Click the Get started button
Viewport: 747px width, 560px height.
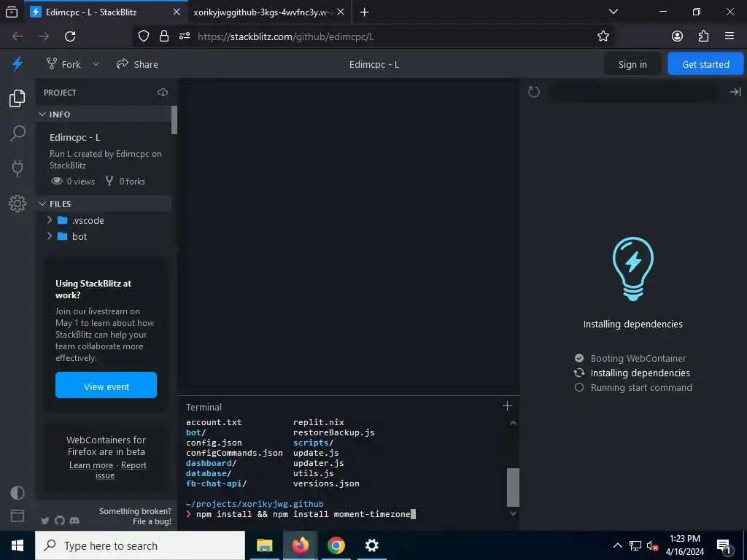705,64
